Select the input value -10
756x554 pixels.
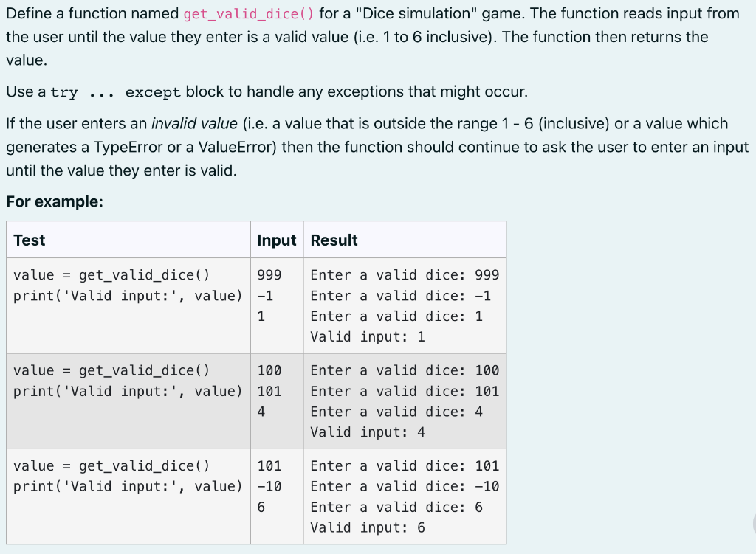(267, 486)
